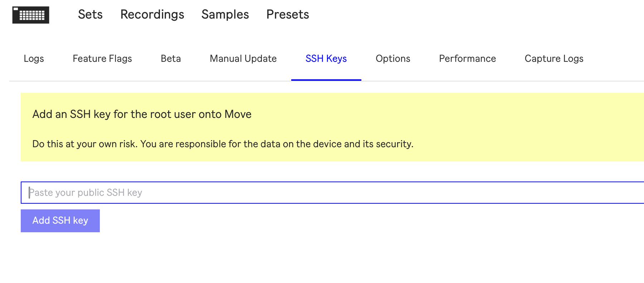644x283 pixels.
Task: Focus the public SSH key input field
Action: tap(322, 193)
